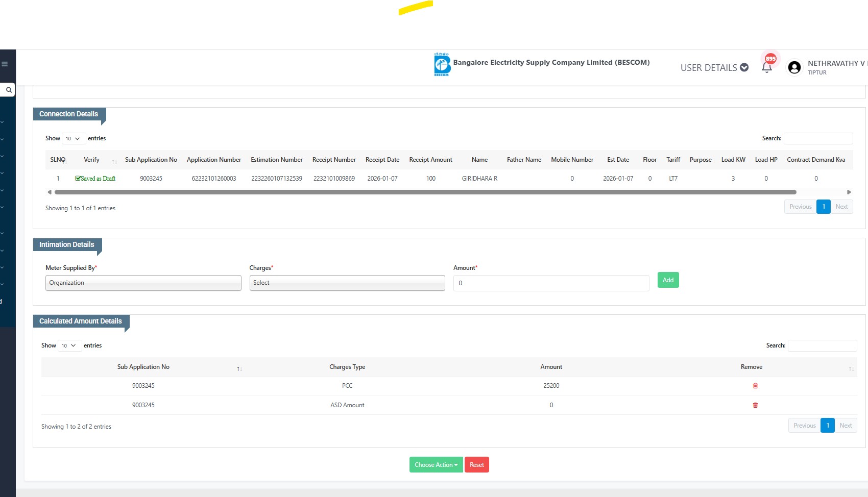Screen dimensions: 868x497
Task: Click the BESCOM company logo
Action: [442, 65]
